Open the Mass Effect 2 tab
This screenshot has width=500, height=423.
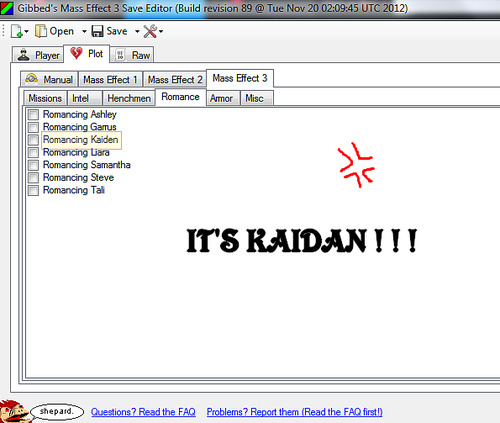[x=175, y=79]
